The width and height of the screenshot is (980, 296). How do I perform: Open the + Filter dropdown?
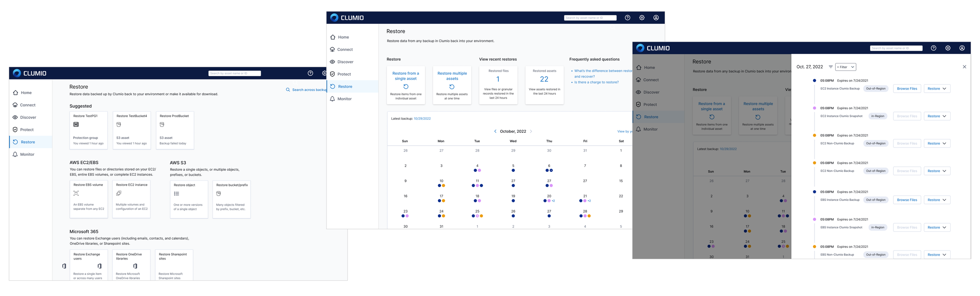[846, 67]
